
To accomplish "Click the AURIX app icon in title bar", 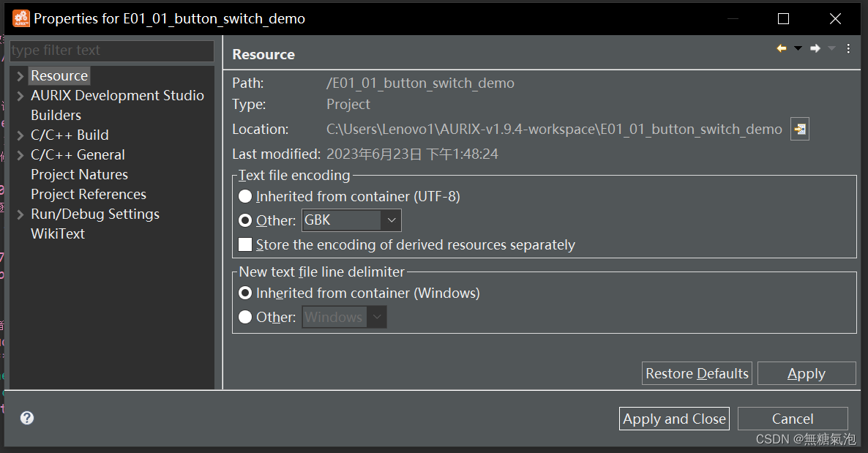I will [x=21, y=18].
